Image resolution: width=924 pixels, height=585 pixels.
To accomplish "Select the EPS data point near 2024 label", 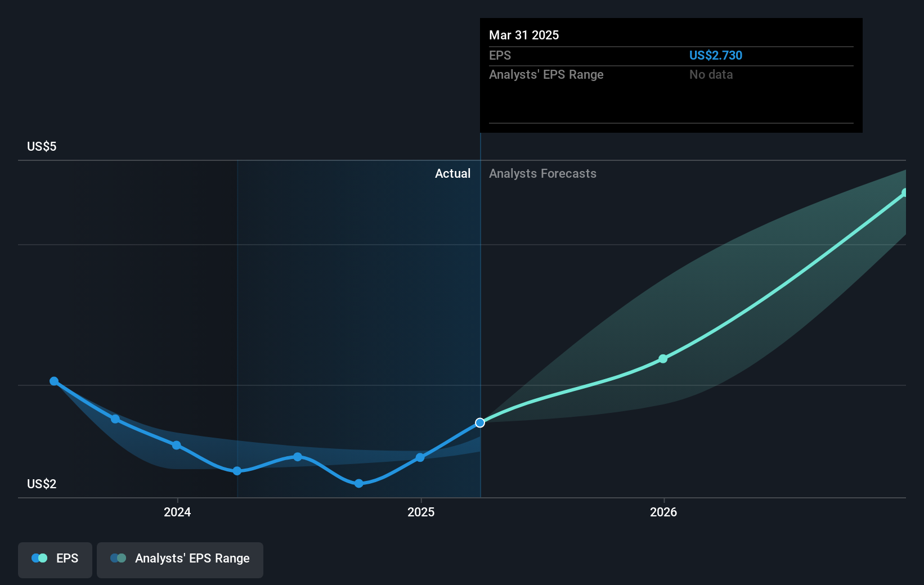I will [x=176, y=445].
